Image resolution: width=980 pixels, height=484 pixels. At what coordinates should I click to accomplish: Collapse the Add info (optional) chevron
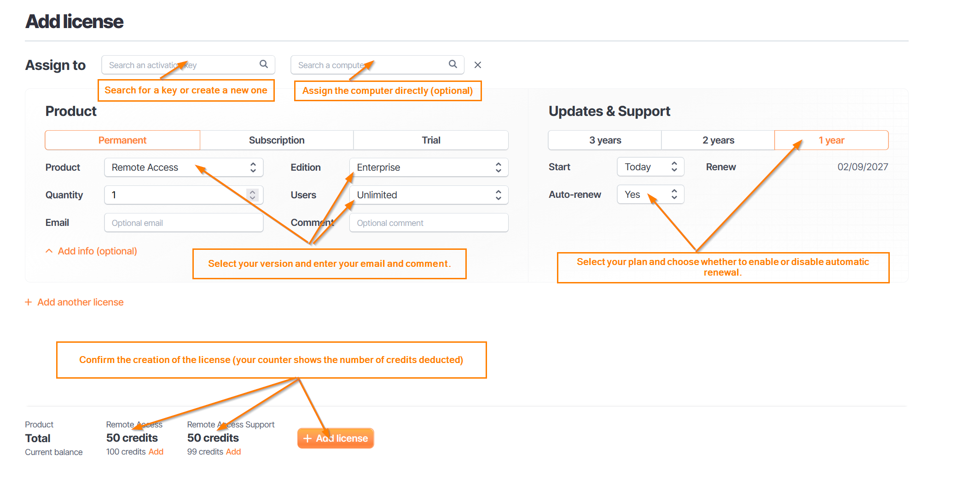click(49, 251)
